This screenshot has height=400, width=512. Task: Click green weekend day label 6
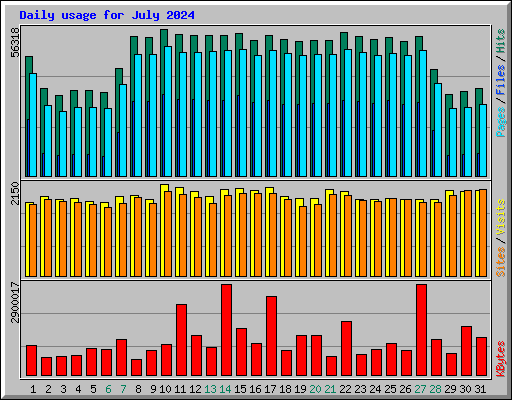click(x=108, y=389)
